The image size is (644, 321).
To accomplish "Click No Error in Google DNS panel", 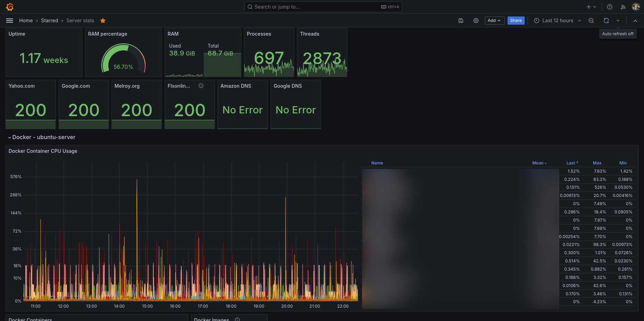I will [296, 110].
